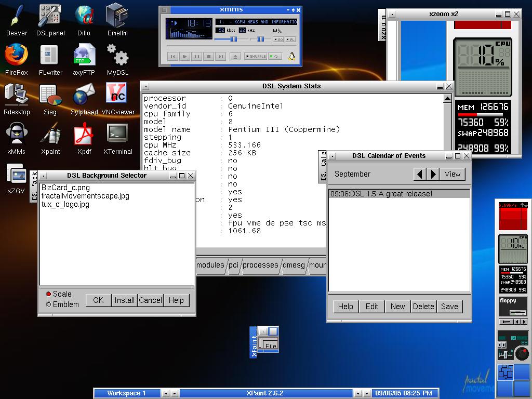Image resolution: width=532 pixels, height=399 pixels.
Task: Adjust the xmms balance slider
Action: tap(260, 39)
